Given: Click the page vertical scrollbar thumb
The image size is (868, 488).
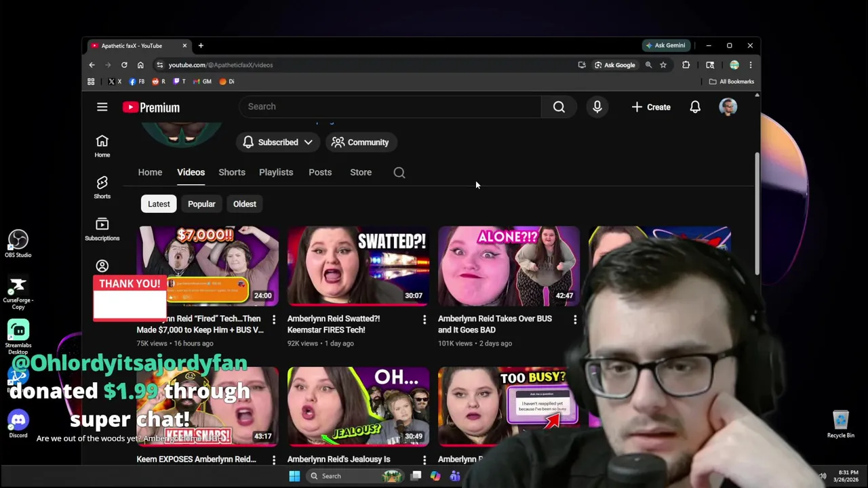Looking at the screenshot, I should [757, 213].
